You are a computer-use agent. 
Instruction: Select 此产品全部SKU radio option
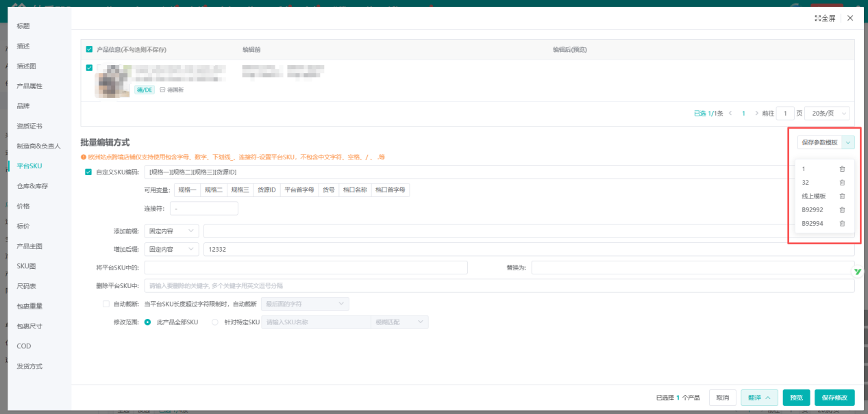(147, 322)
